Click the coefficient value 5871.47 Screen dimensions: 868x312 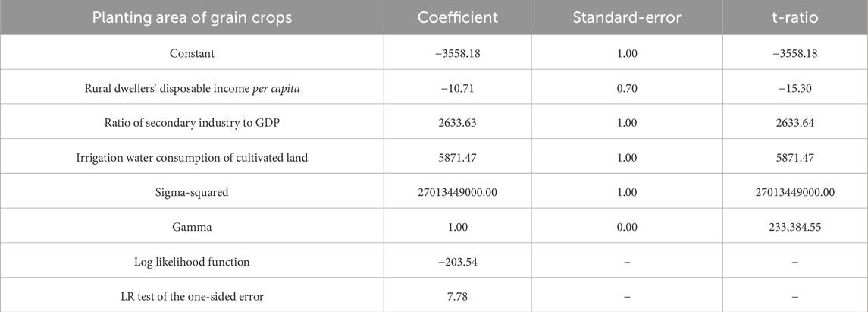pyautogui.click(x=458, y=158)
